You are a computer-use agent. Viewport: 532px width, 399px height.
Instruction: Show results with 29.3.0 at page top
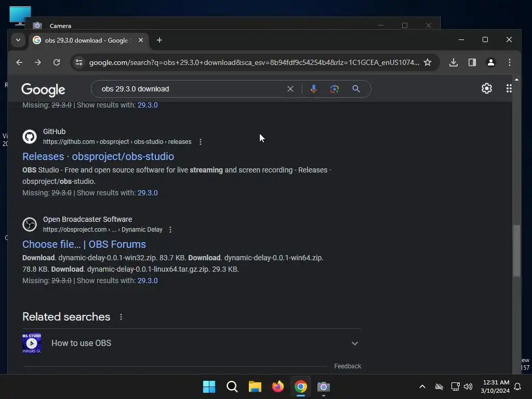147,105
